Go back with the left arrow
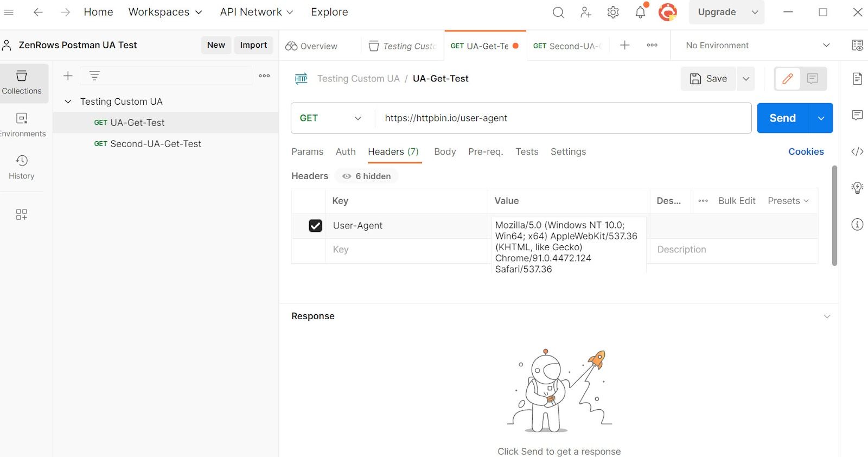This screenshot has height=457, width=868. coord(38,12)
